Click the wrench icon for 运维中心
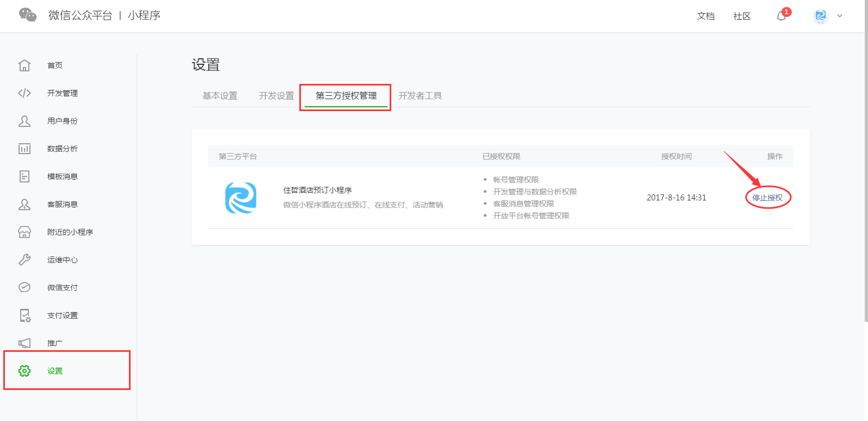868x421 pixels. (x=24, y=260)
